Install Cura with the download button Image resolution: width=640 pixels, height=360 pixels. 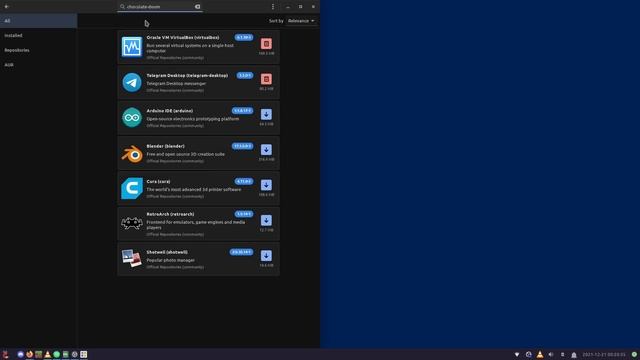(x=266, y=185)
